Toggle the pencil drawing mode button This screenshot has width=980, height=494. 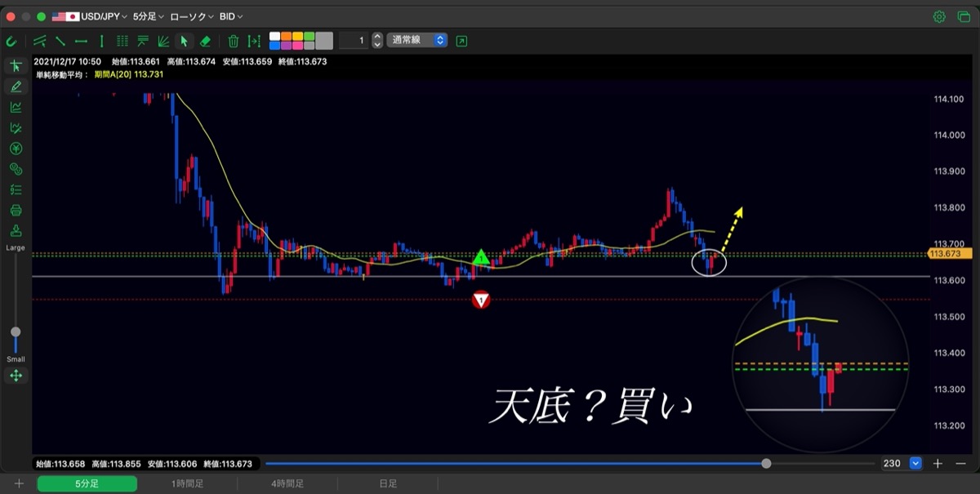click(x=16, y=87)
